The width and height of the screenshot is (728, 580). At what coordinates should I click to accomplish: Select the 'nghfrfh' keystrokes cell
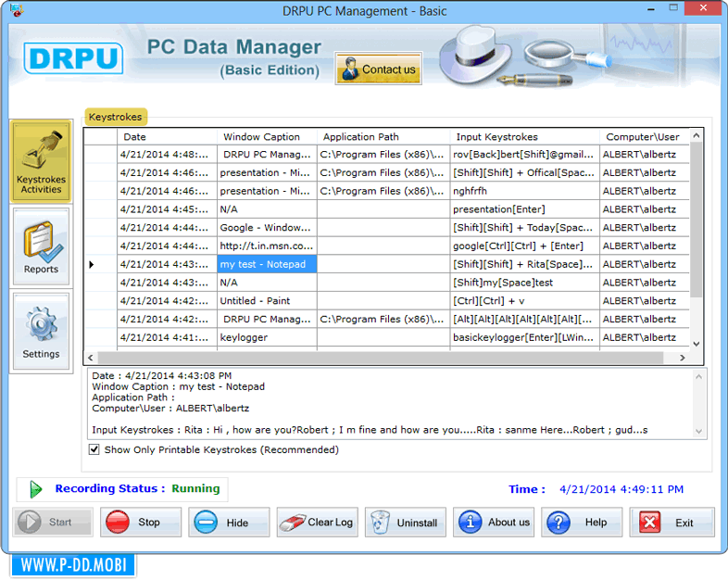[524, 191]
